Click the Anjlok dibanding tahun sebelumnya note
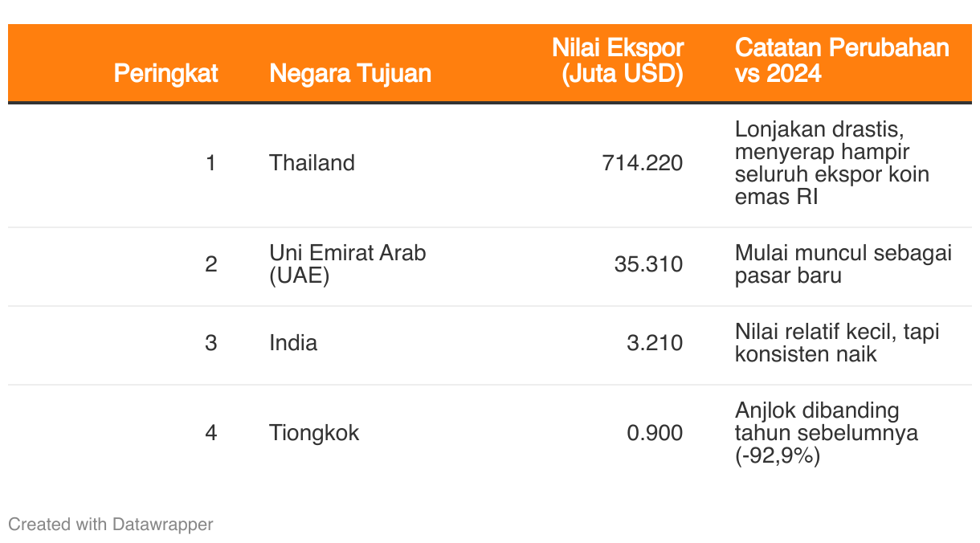Screen dimensions: 980x543 [827, 433]
